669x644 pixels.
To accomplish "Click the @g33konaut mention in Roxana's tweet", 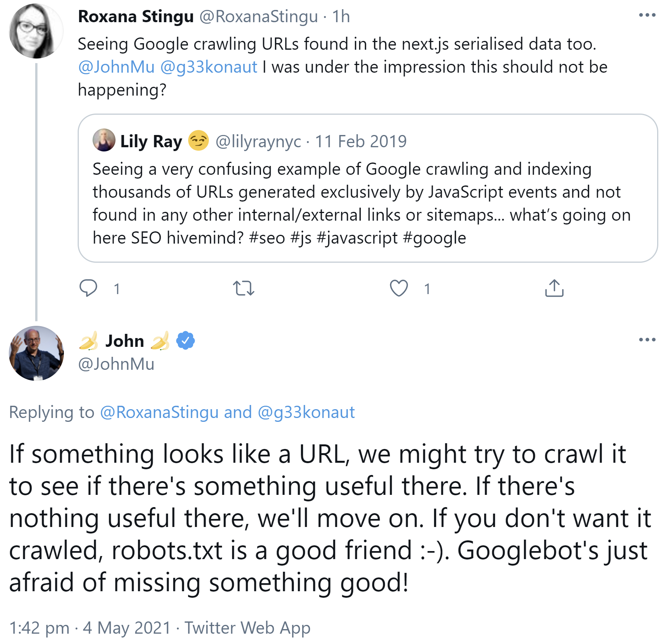I will (209, 67).
